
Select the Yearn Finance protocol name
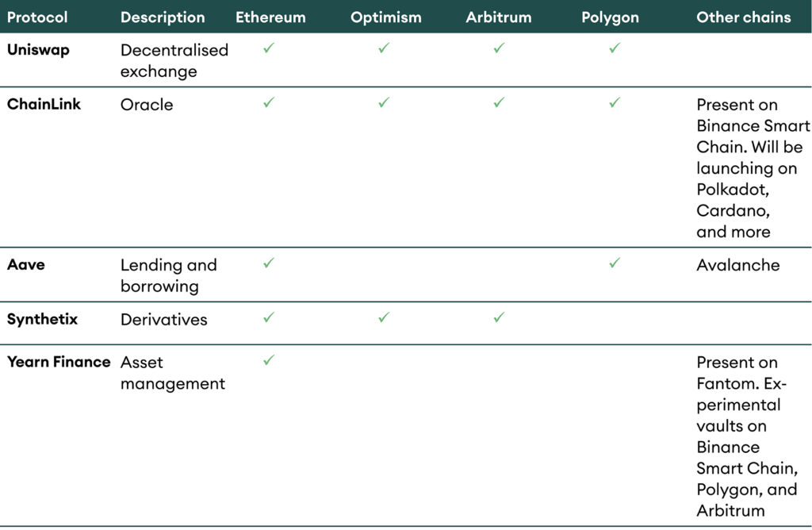pos(59,362)
